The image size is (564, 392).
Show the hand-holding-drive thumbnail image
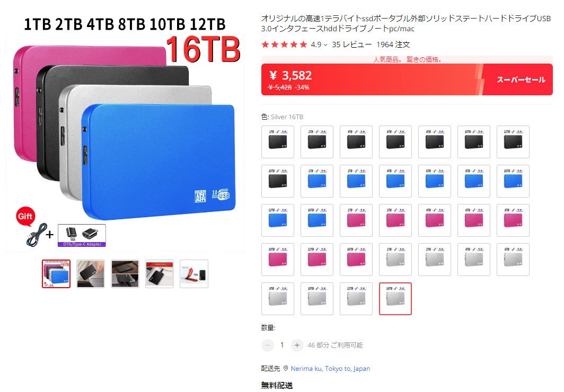tap(91, 274)
